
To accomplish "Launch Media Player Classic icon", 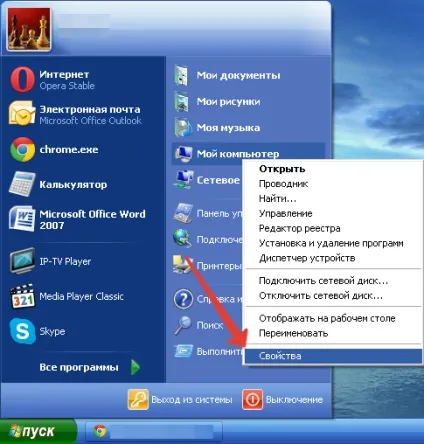I will (22, 296).
